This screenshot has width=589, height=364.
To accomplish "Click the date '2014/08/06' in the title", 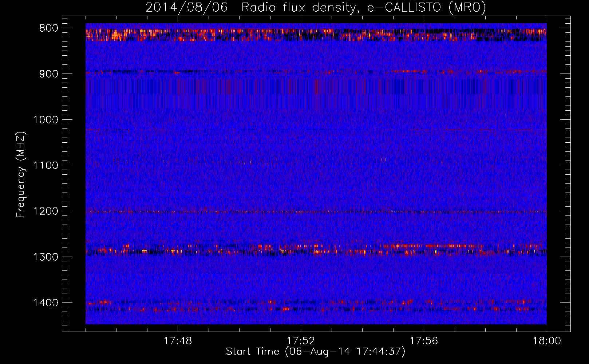I will pyautogui.click(x=187, y=7).
